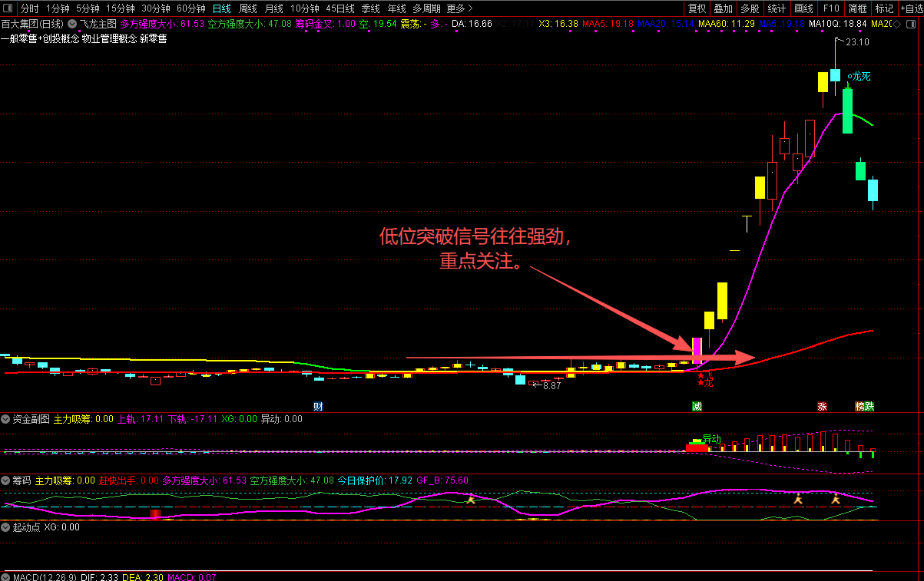Viewport: 924px width, 581px height.
Task: Switch to the 月线 monthly tab
Action: pos(273,8)
